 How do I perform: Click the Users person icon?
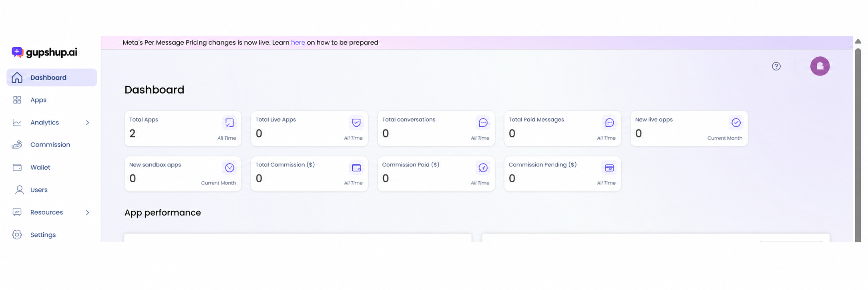coord(19,190)
